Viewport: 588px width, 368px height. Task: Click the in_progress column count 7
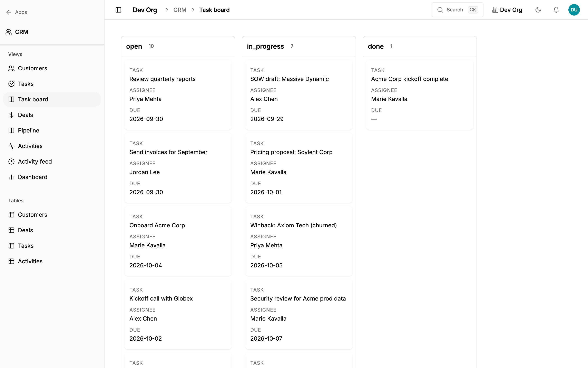tap(292, 46)
